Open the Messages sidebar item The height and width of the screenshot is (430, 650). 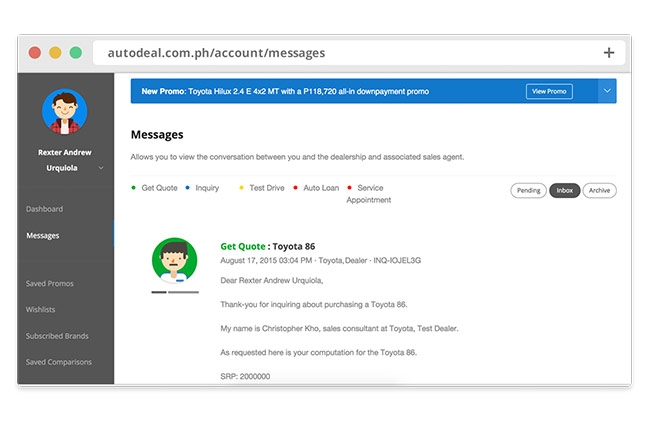[43, 236]
